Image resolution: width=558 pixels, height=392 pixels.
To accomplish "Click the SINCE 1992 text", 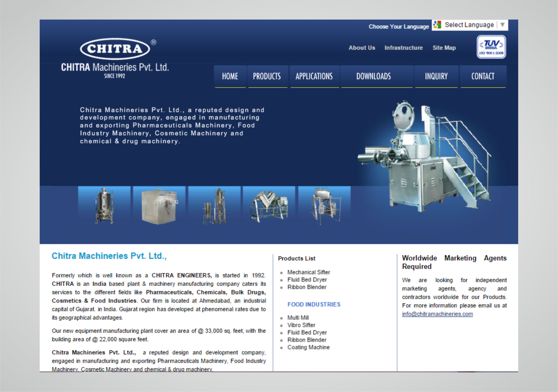I will 115,76.
